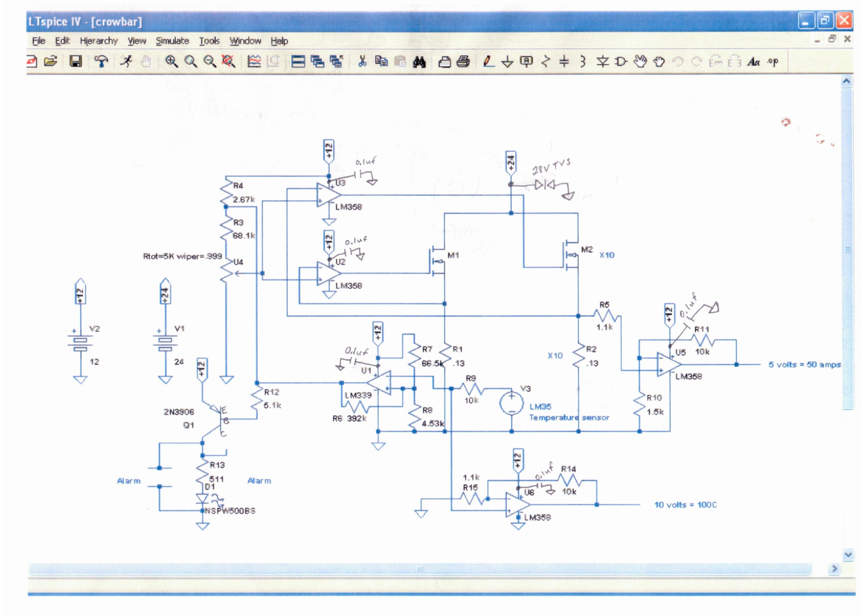Select the Drag closed-hand tool
The height and width of the screenshot is (616, 861).
[659, 61]
